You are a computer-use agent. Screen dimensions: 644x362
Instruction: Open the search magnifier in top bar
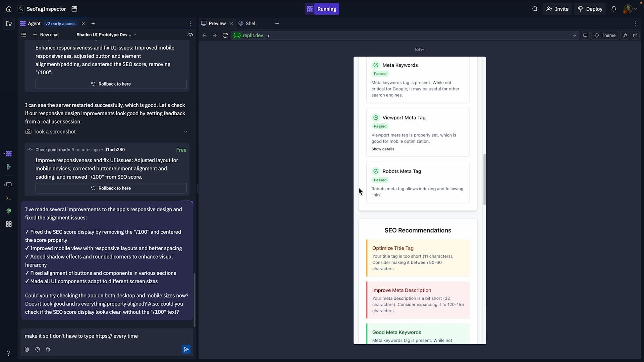pos(535,9)
